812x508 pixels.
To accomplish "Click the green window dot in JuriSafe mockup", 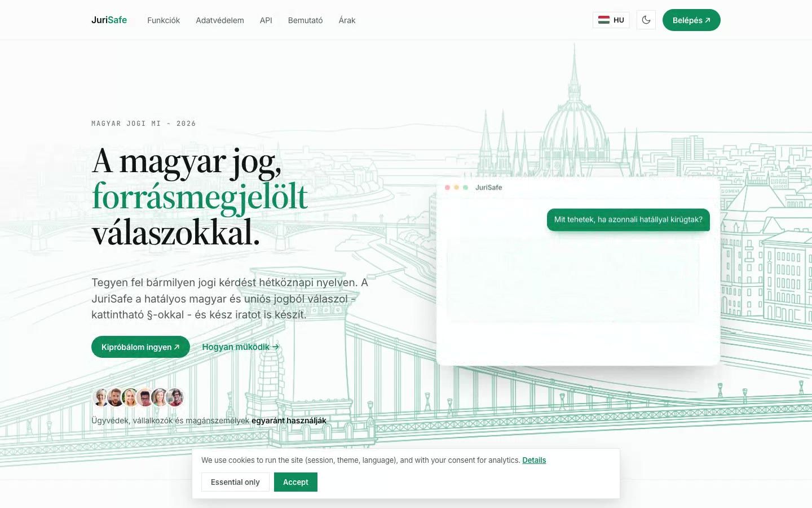I will pos(465,187).
